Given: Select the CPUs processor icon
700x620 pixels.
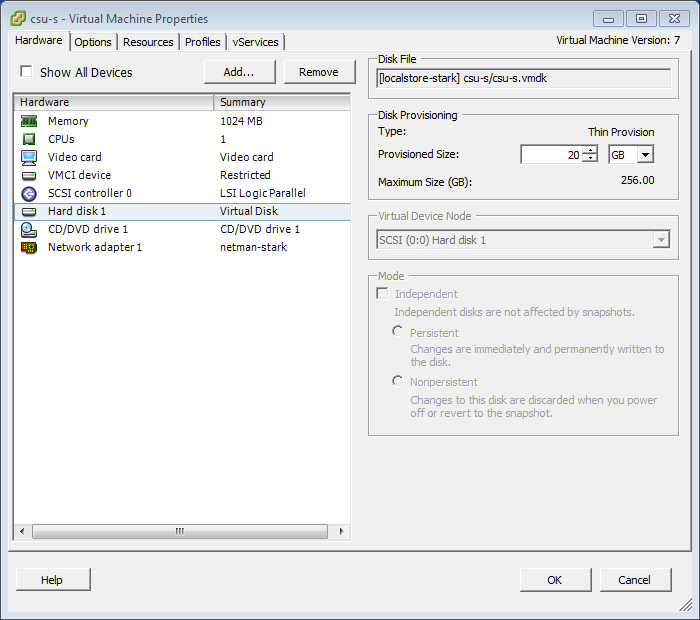Looking at the screenshot, I should click(29, 139).
